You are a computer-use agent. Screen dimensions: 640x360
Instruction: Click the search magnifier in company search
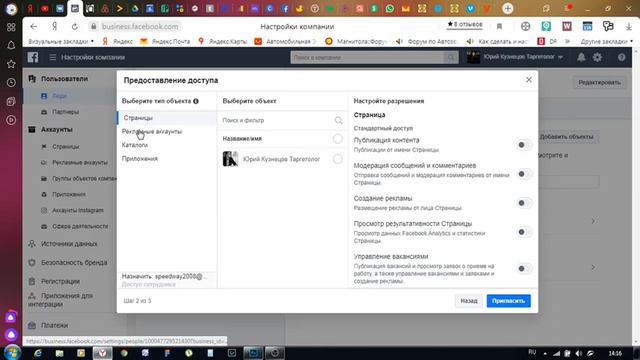tap(451, 58)
